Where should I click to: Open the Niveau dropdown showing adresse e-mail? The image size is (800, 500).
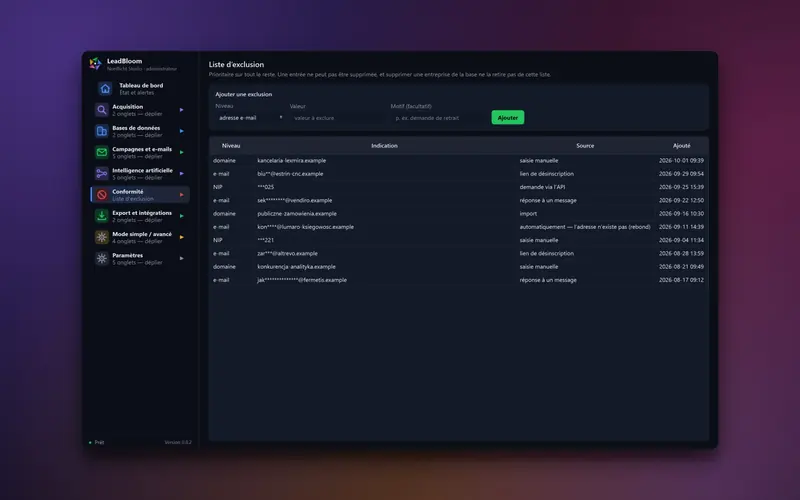click(x=250, y=118)
